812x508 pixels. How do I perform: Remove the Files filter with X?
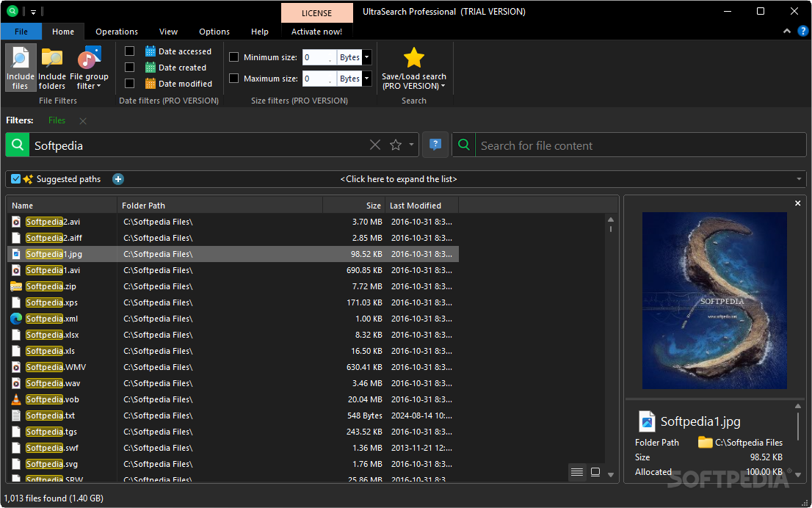pyautogui.click(x=83, y=120)
